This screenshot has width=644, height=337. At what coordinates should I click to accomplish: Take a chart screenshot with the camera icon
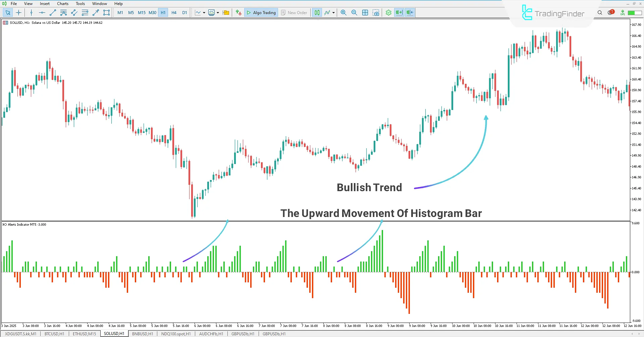[376, 12]
